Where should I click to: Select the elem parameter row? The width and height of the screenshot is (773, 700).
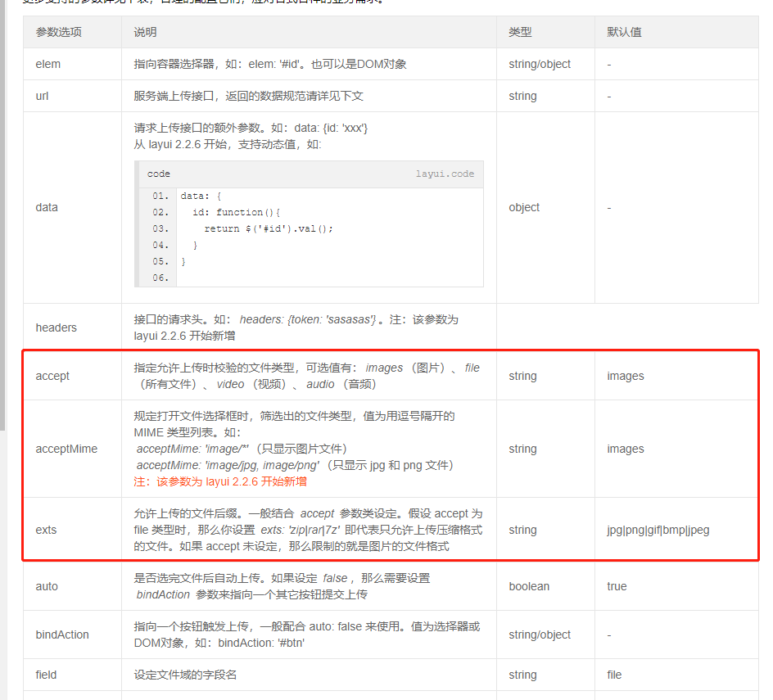pyautogui.click(x=47, y=64)
